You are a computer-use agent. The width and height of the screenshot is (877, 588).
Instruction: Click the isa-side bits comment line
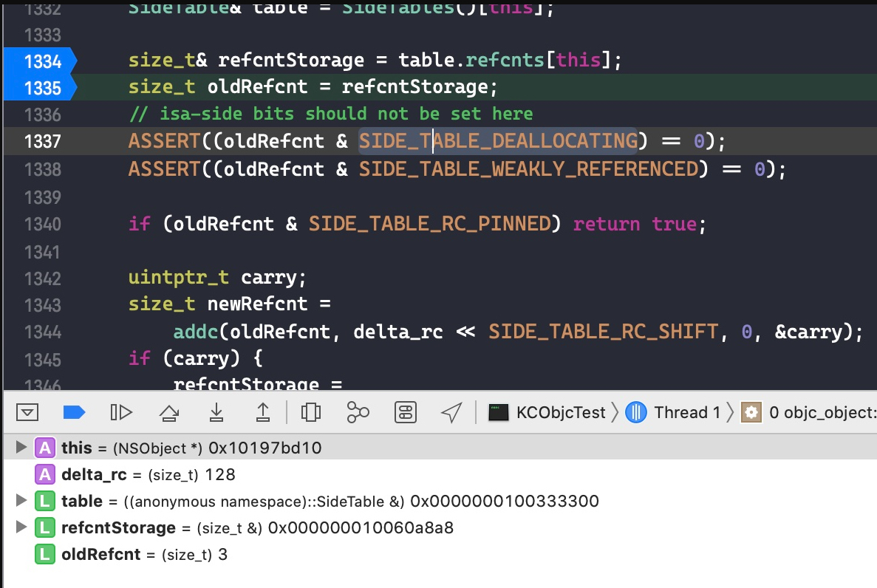click(x=330, y=114)
